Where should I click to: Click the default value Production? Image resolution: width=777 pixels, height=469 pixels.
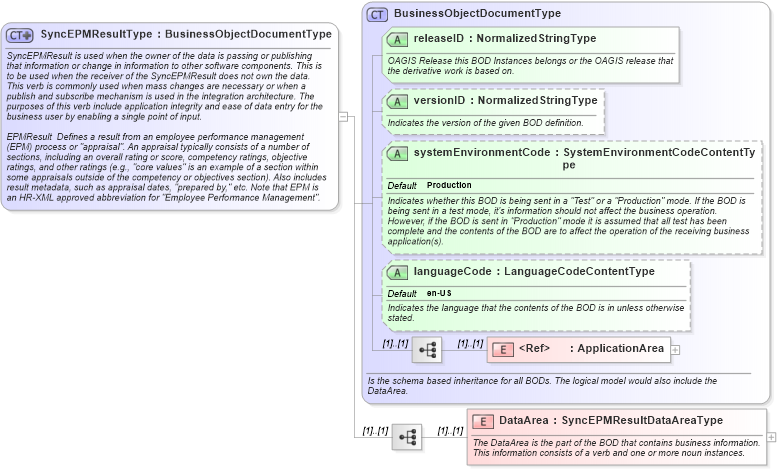coord(449,185)
